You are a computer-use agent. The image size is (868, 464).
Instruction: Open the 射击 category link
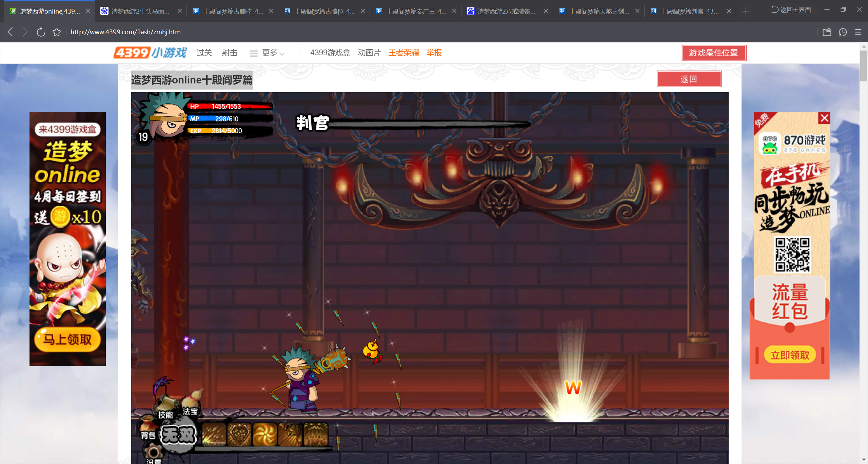pos(230,53)
